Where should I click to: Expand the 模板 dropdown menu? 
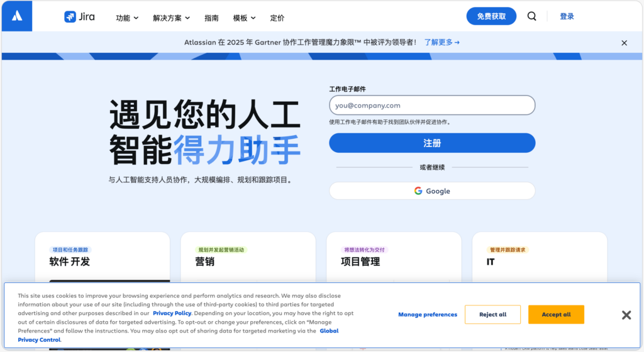tap(244, 18)
